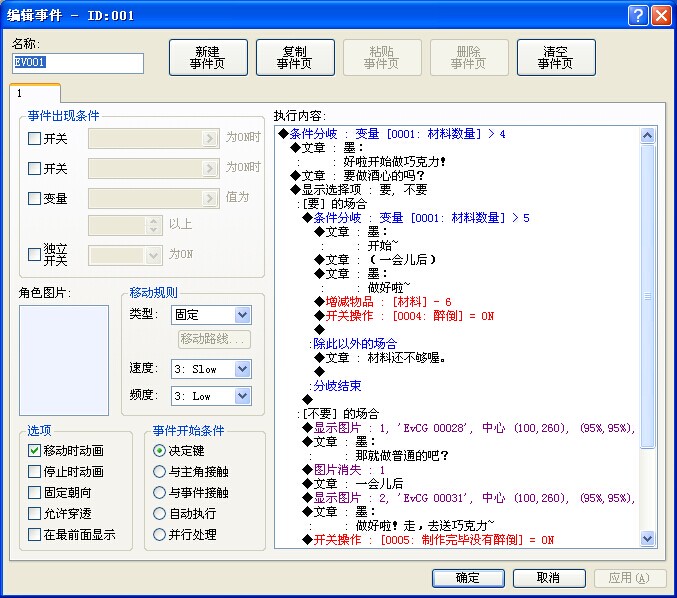Image resolution: width=677 pixels, height=598 pixels.
Task: Click the 名称 input field EV001
Action: click(78, 63)
